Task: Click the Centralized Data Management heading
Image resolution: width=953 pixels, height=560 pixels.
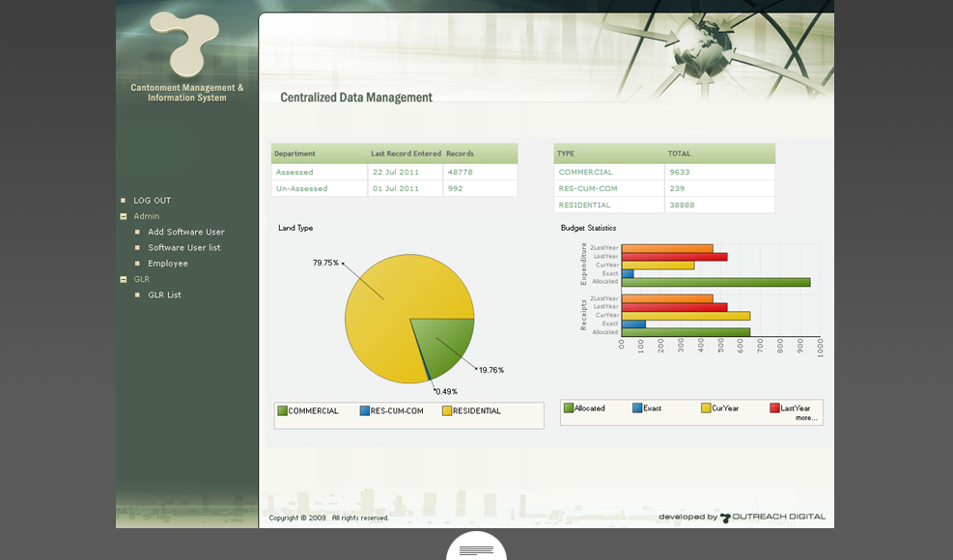Action: coord(356,98)
